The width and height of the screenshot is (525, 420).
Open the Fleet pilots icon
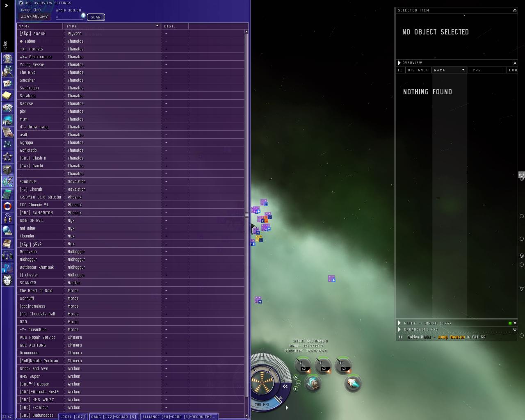[7, 219]
